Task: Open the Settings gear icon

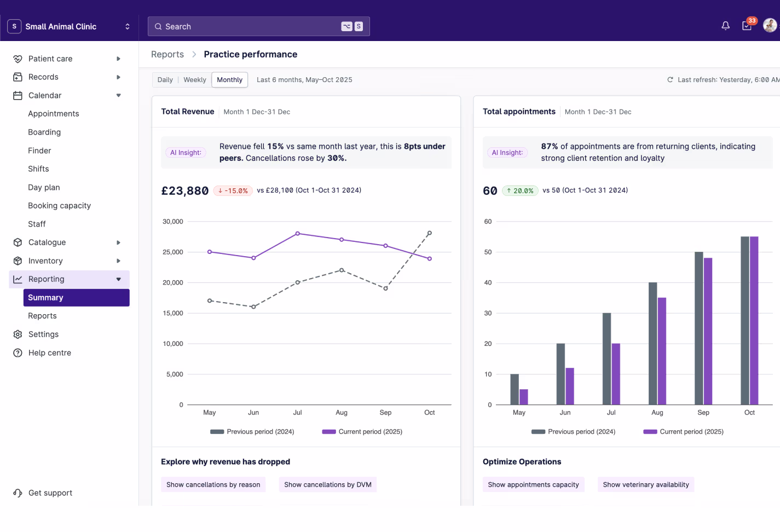Action: [x=17, y=334]
